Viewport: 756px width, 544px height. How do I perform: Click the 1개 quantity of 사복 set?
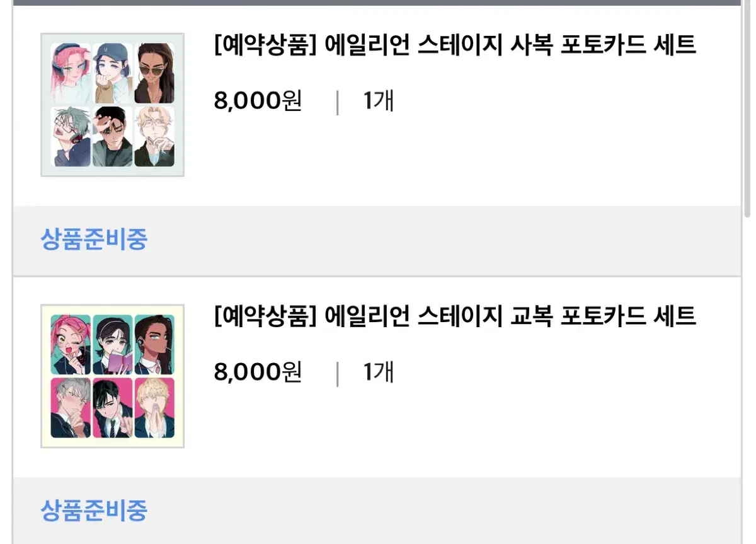[x=379, y=101]
